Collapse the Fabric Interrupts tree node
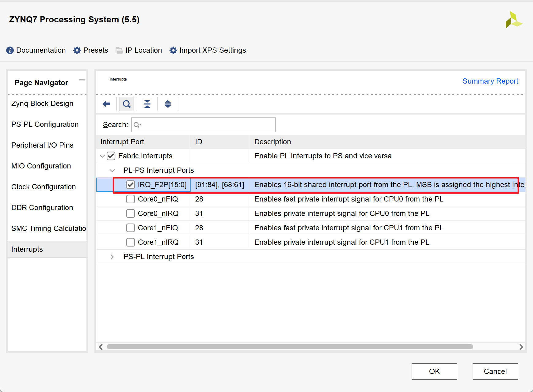533x392 pixels. click(x=102, y=156)
